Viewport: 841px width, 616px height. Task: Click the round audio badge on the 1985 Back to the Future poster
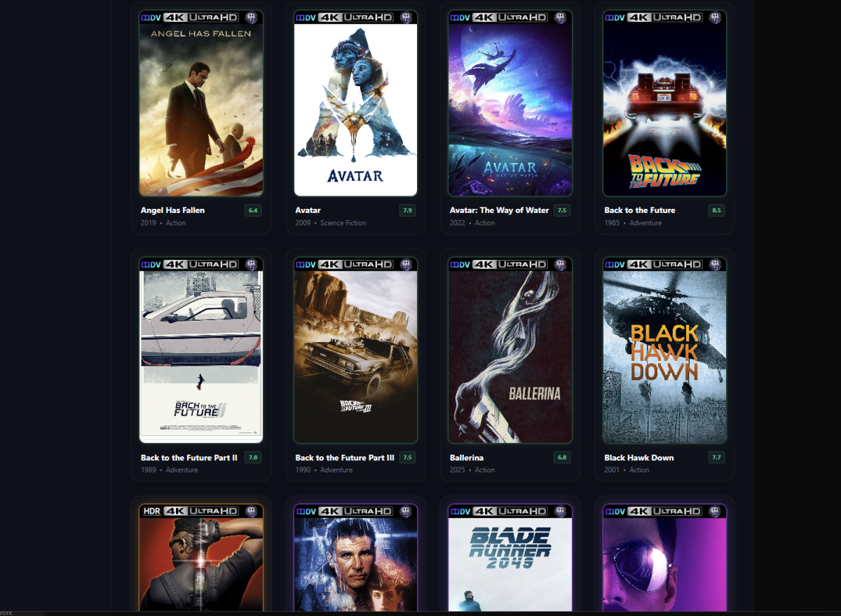pyautogui.click(x=716, y=18)
